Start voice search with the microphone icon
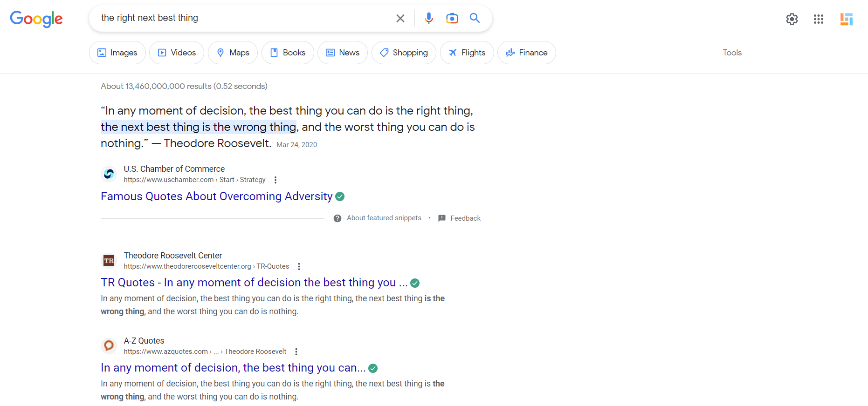 click(429, 18)
